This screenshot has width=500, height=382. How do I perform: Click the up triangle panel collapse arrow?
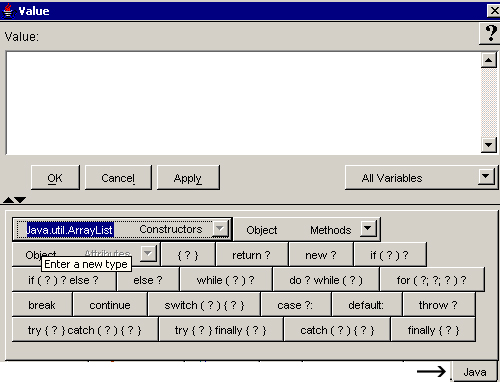[x=8, y=200]
